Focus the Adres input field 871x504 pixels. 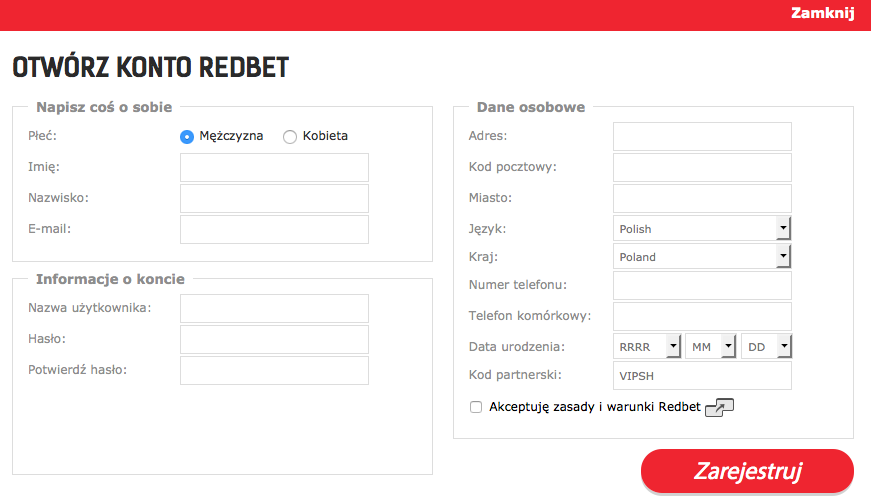702,136
